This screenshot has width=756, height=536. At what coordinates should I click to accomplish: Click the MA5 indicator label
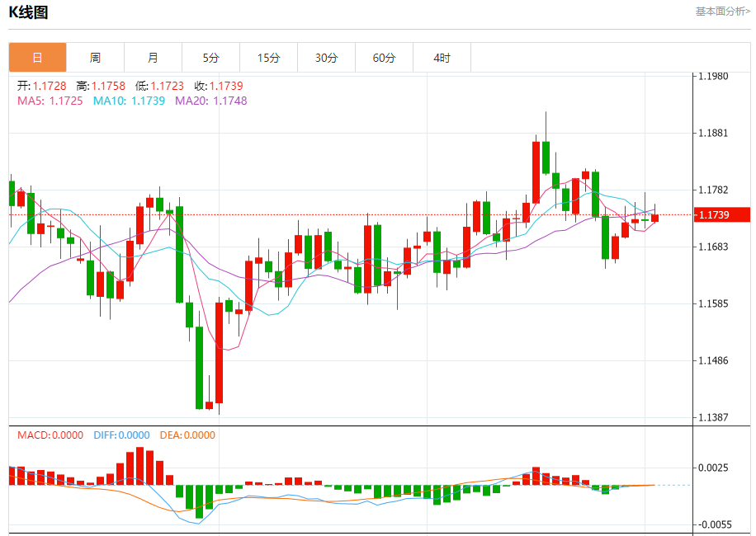point(50,101)
